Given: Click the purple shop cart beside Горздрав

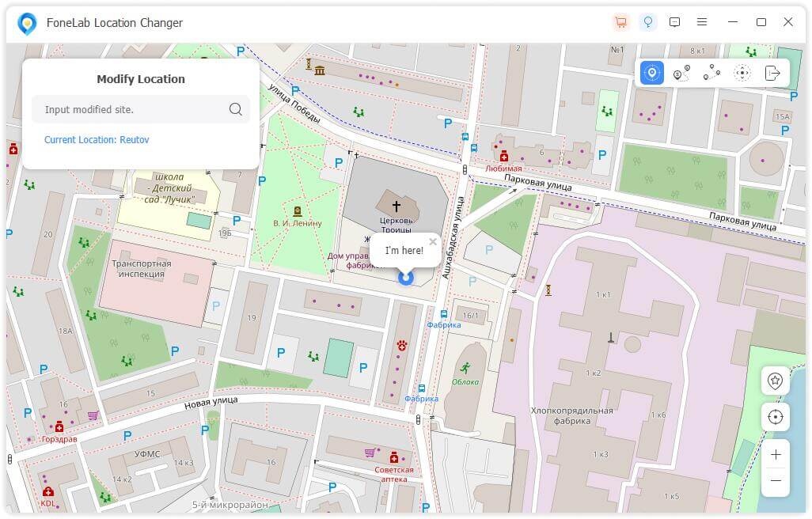Looking at the screenshot, I should [93, 415].
